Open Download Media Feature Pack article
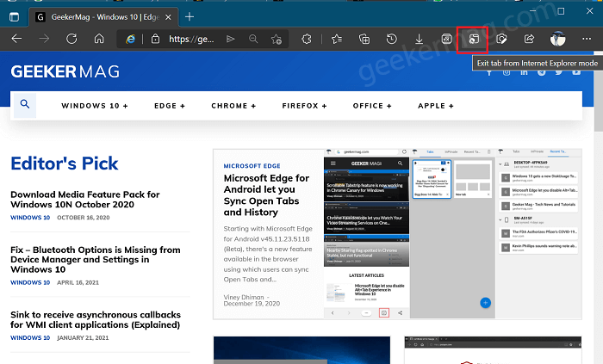Viewport: 603px width, 364px height. tap(85, 200)
